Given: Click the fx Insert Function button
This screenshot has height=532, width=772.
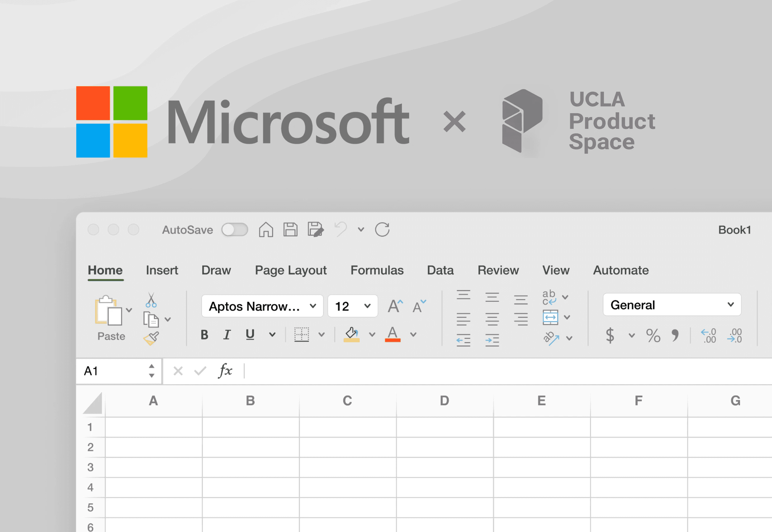Looking at the screenshot, I should point(225,371).
